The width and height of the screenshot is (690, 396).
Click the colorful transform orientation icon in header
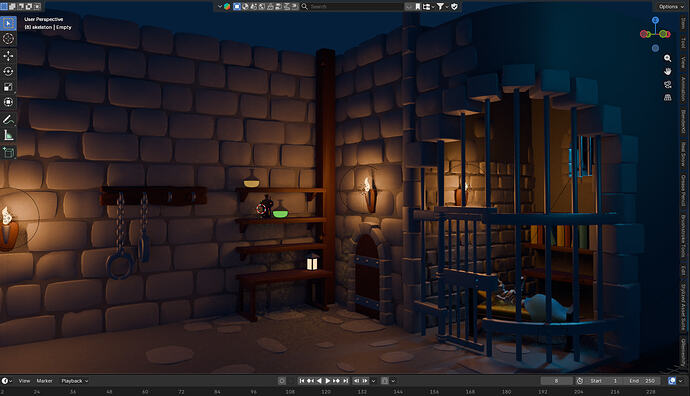coord(227,7)
